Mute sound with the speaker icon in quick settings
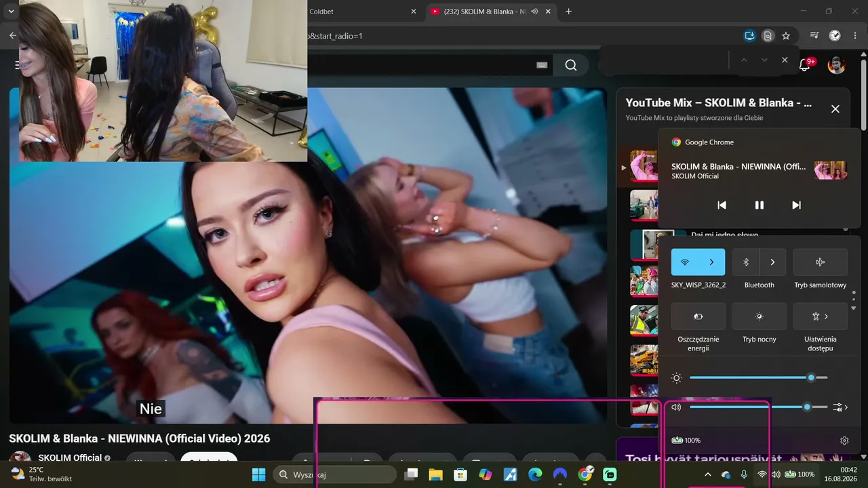Image resolution: width=868 pixels, height=488 pixels. (676, 407)
